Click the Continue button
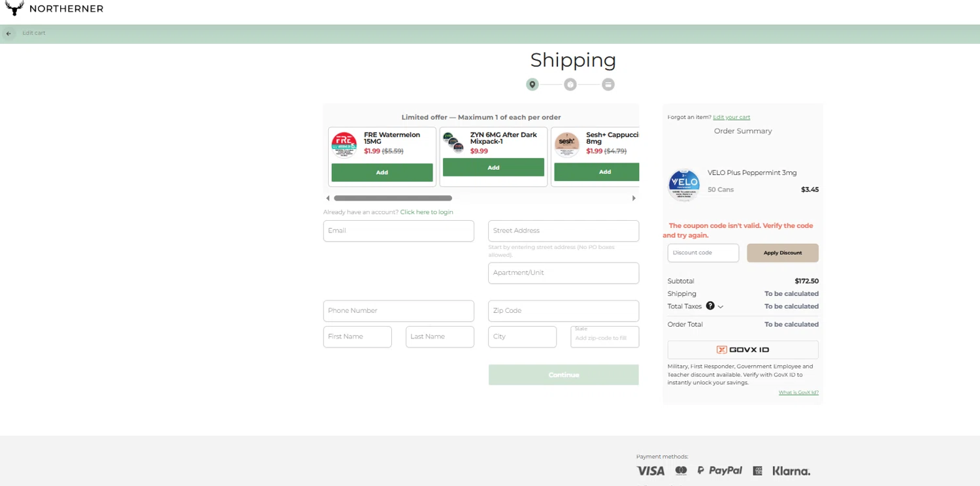The image size is (980, 486). 563,375
